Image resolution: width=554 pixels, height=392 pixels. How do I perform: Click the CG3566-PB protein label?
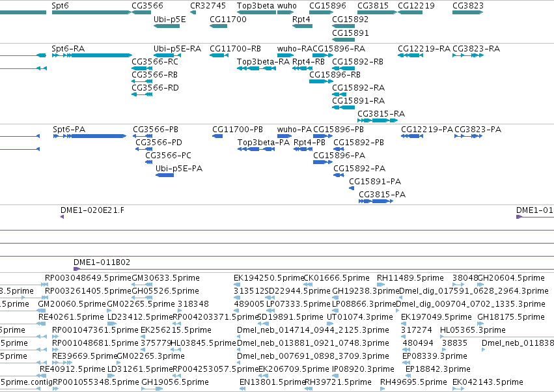point(156,130)
